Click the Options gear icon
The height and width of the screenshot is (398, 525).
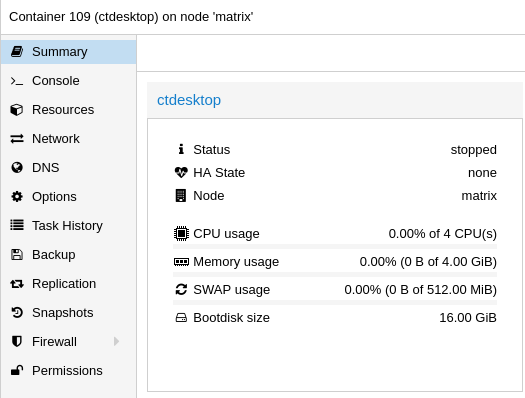click(17, 196)
